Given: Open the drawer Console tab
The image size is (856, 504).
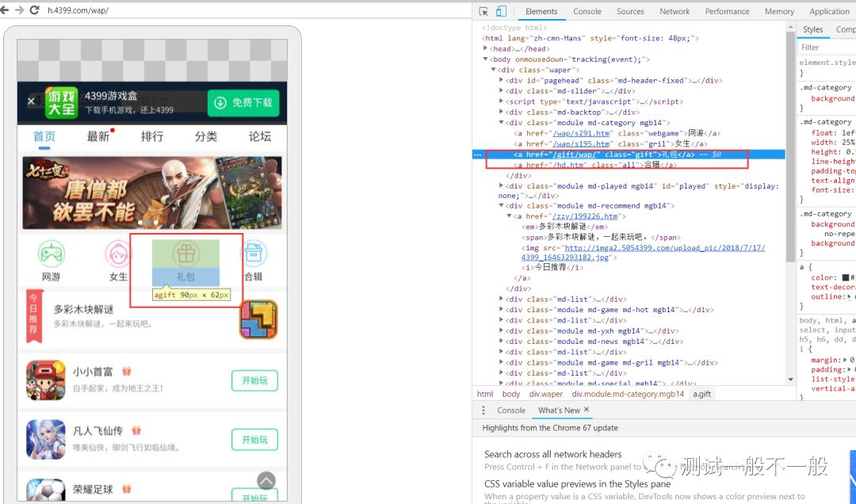Looking at the screenshot, I should [511, 410].
